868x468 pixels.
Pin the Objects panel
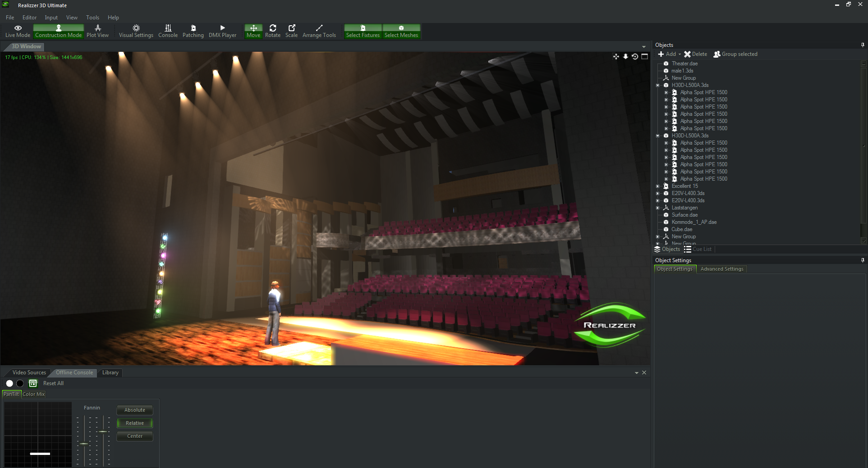pos(863,45)
